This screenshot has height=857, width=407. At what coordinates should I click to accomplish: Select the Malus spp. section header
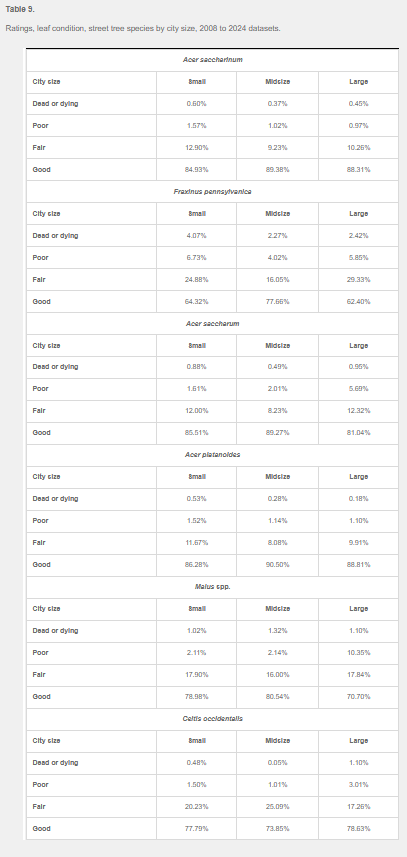point(213,586)
